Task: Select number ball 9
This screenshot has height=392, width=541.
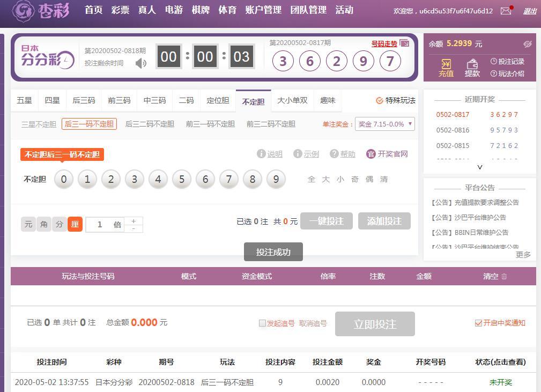Action: click(276, 179)
